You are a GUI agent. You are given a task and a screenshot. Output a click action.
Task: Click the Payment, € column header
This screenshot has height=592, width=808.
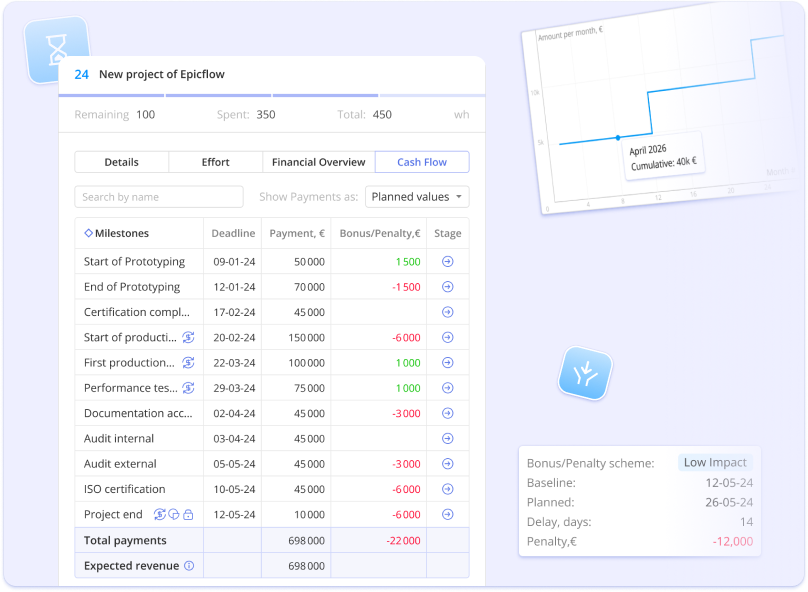297,233
